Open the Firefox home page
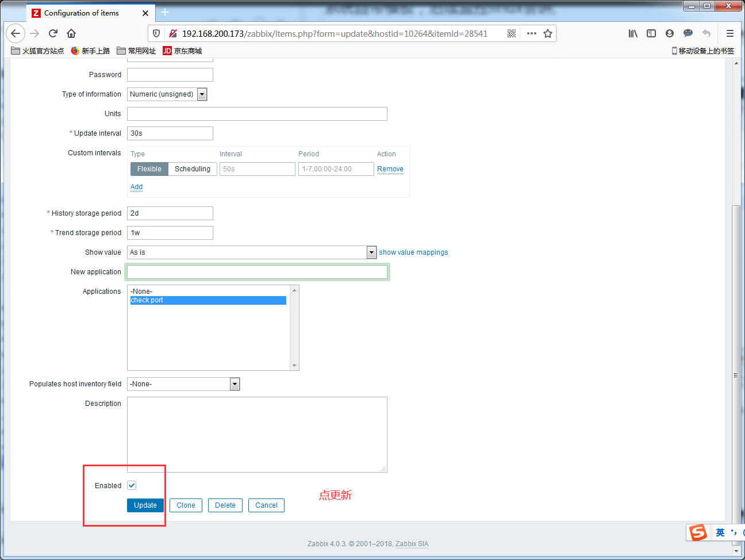Screen dimensions: 745x560 pos(71,33)
